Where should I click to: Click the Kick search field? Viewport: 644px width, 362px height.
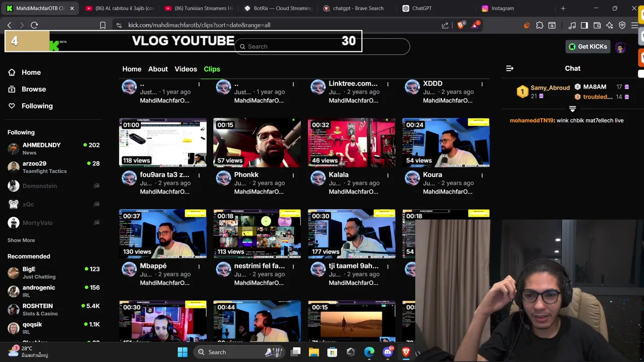322,46
